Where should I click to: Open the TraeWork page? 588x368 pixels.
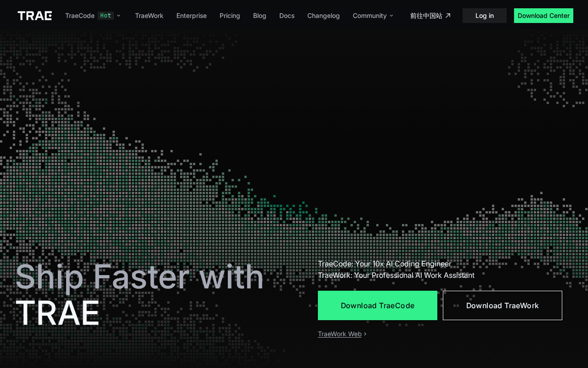pyautogui.click(x=149, y=16)
